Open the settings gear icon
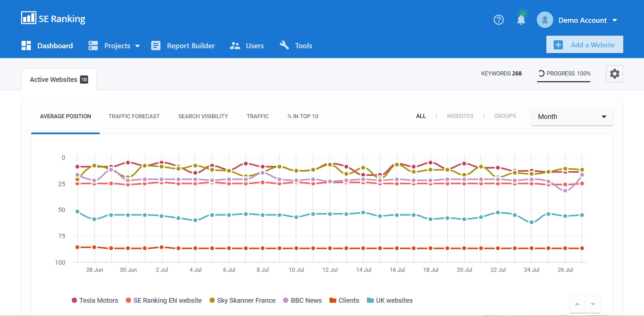The height and width of the screenshot is (316, 644). pyautogui.click(x=614, y=74)
